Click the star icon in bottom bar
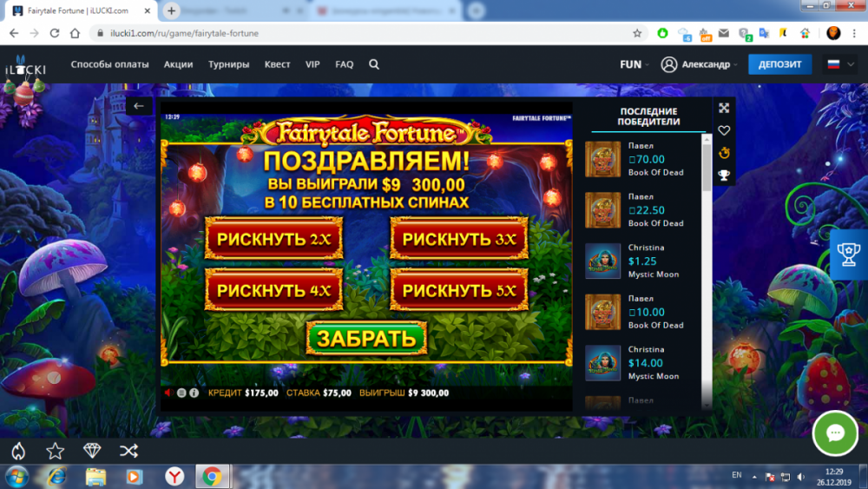 click(56, 451)
